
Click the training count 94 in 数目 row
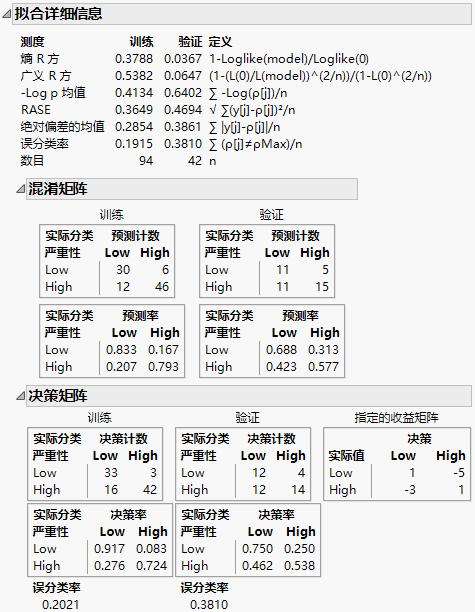pyautogui.click(x=146, y=161)
